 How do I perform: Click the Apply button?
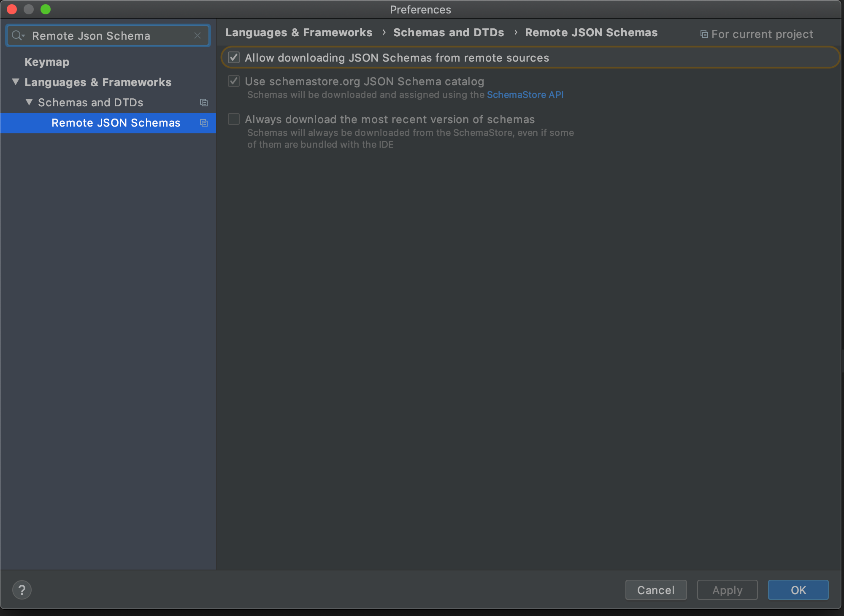coord(727,590)
